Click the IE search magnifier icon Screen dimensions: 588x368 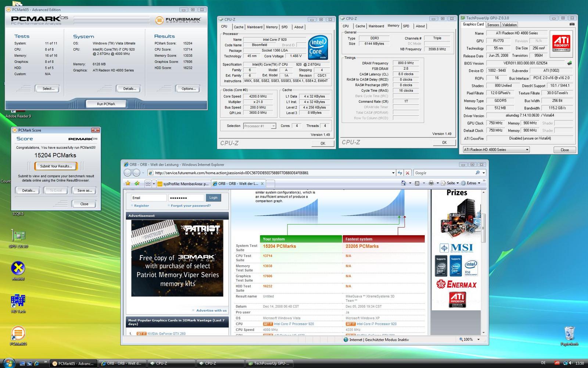coord(477,173)
